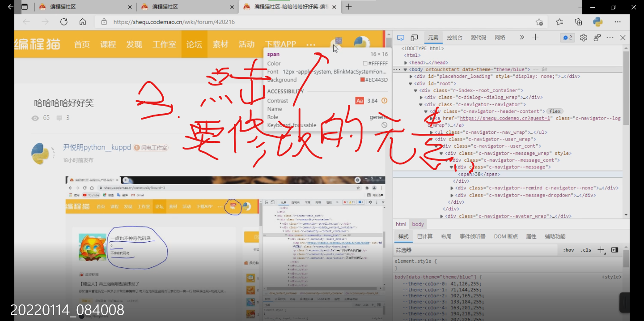This screenshot has height=321, width=644.
Task: Show more DevTools tabs via double chevron
Action: coord(522,38)
